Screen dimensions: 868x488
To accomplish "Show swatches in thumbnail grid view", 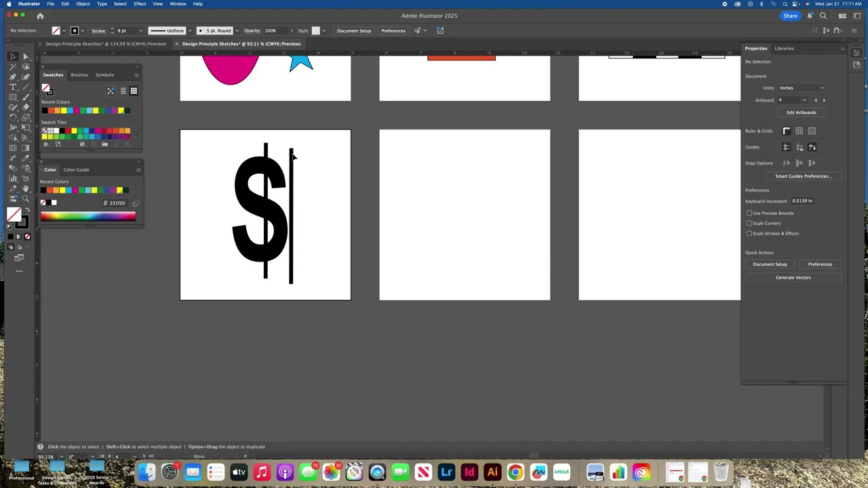I will (134, 91).
